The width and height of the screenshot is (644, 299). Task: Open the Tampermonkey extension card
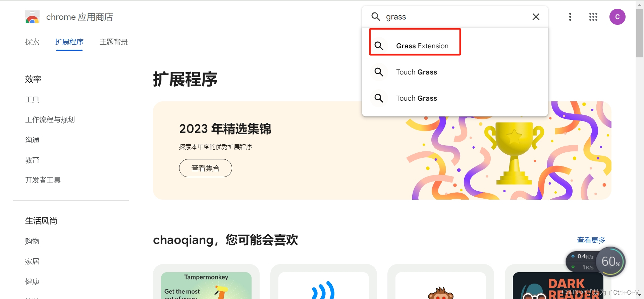(x=206, y=282)
